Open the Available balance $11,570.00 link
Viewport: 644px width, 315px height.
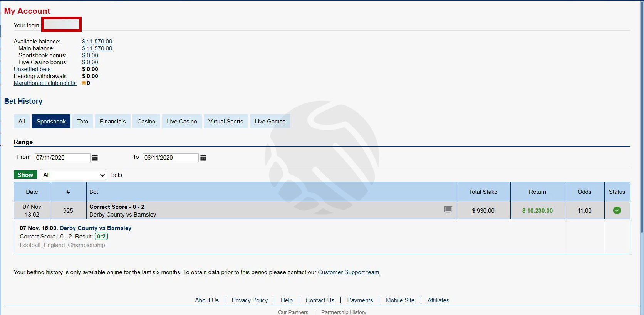(97, 42)
